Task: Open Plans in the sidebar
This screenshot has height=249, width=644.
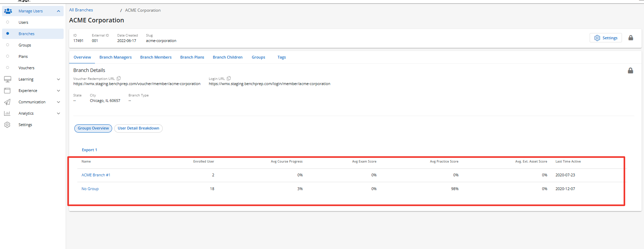Action: click(x=23, y=56)
